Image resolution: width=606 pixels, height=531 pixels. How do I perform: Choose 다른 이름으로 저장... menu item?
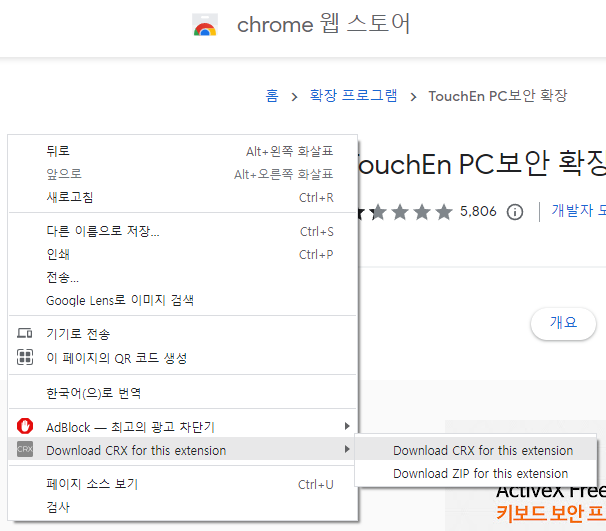point(182,231)
